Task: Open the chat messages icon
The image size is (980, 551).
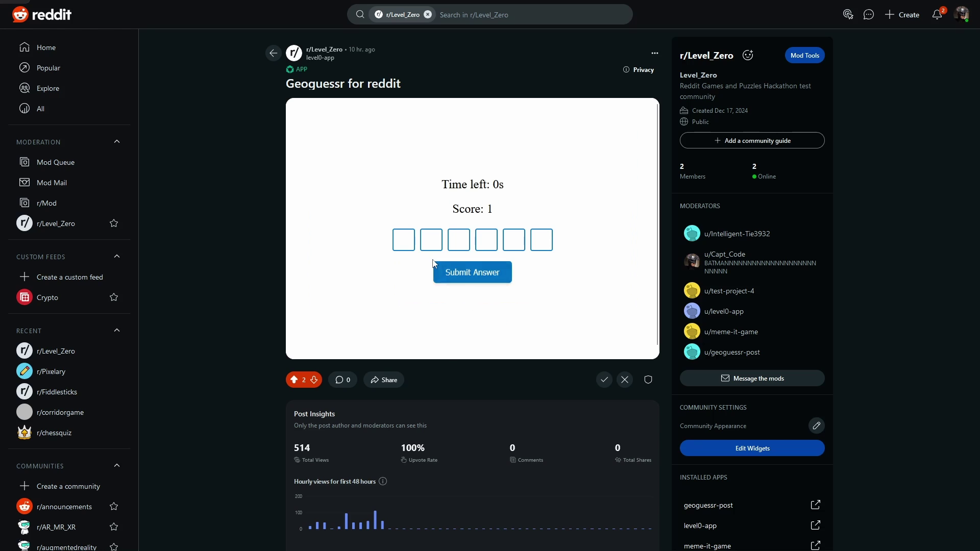Action: 868,15
